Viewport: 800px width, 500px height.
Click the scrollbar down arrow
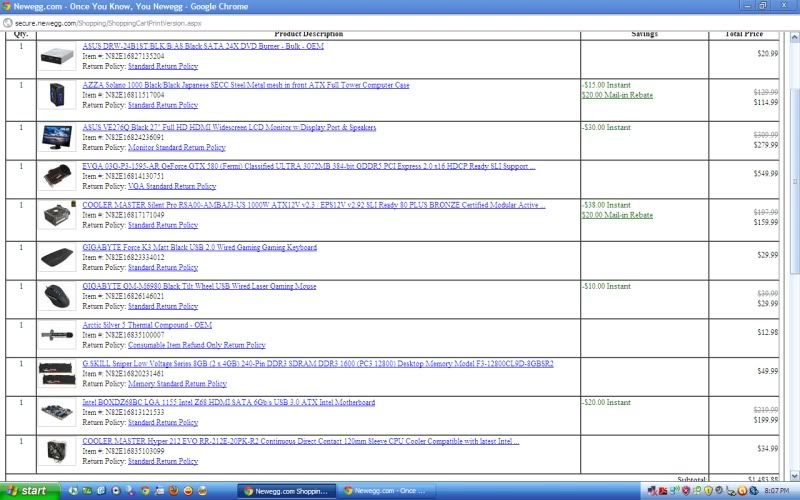pyautogui.click(x=794, y=476)
